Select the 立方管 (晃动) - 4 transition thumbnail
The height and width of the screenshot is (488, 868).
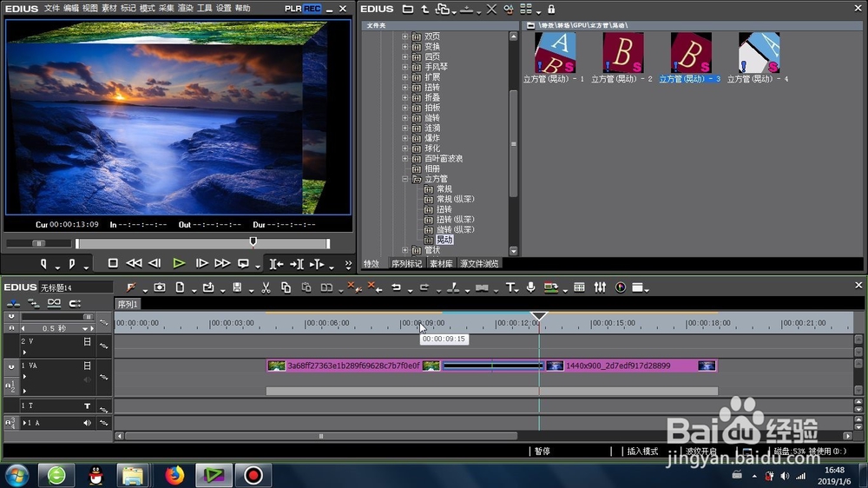(x=759, y=53)
